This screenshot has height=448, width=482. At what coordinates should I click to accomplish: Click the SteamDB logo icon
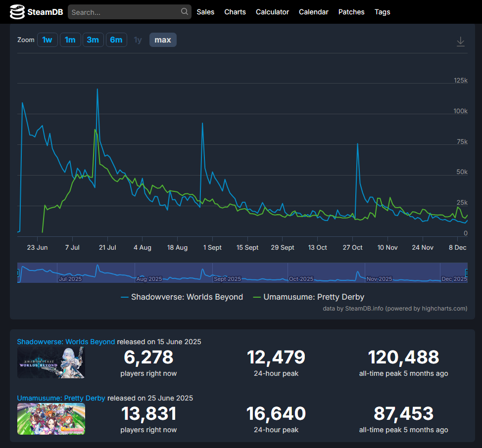tap(17, 12)
